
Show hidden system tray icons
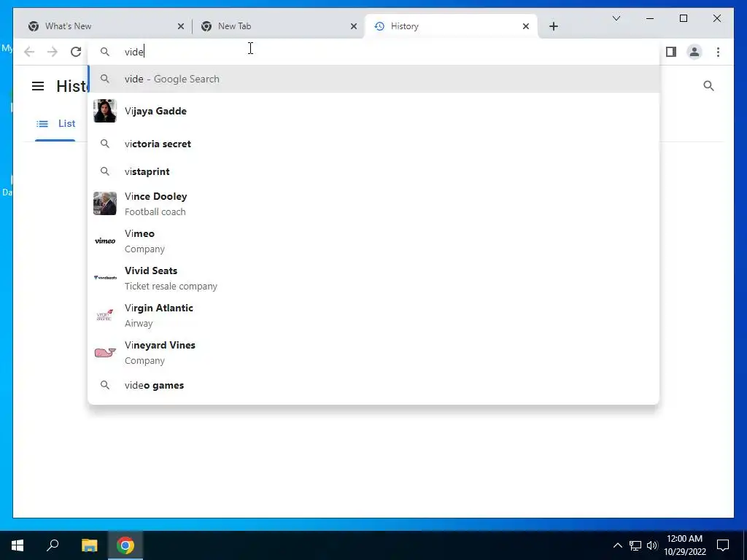617,545
